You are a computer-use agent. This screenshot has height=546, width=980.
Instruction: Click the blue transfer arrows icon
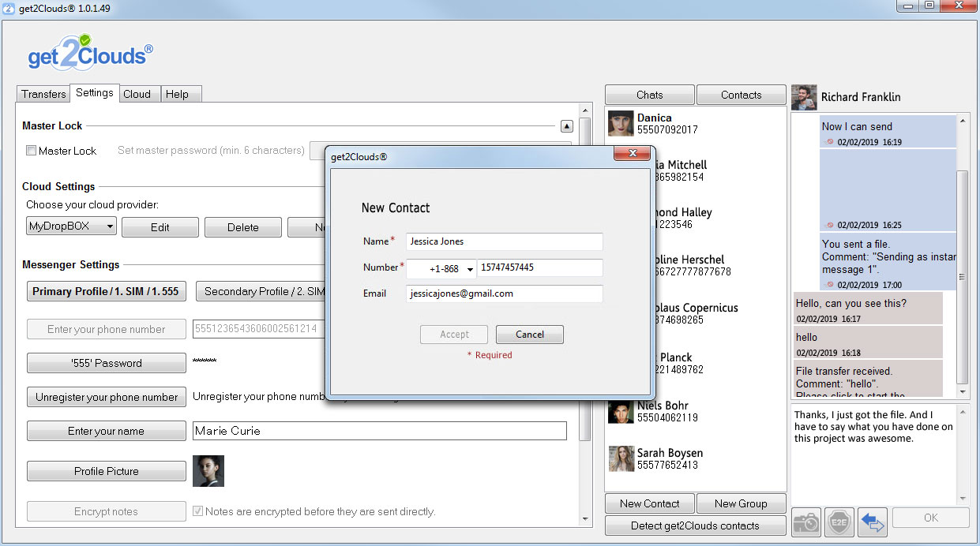873,522
